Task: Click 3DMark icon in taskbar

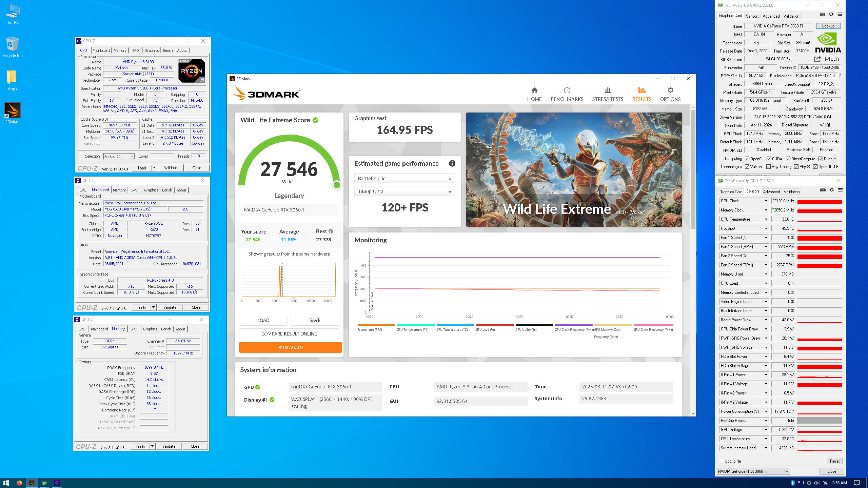Action: (32, 483)
